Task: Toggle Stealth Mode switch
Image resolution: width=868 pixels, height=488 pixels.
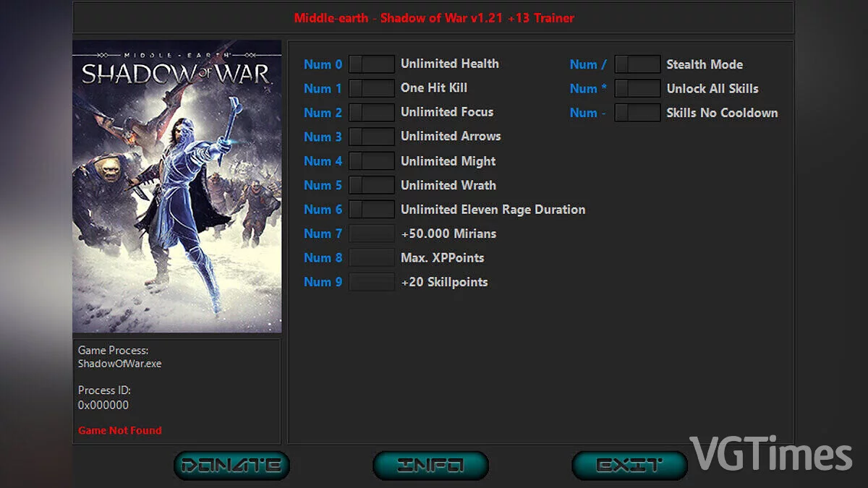Action: click(637, 64)
